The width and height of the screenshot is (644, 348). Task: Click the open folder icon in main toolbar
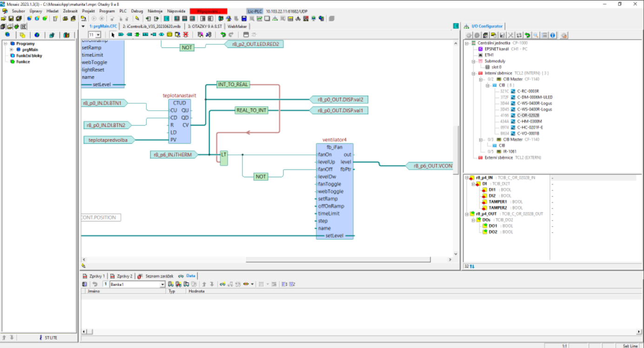(4, 19)
